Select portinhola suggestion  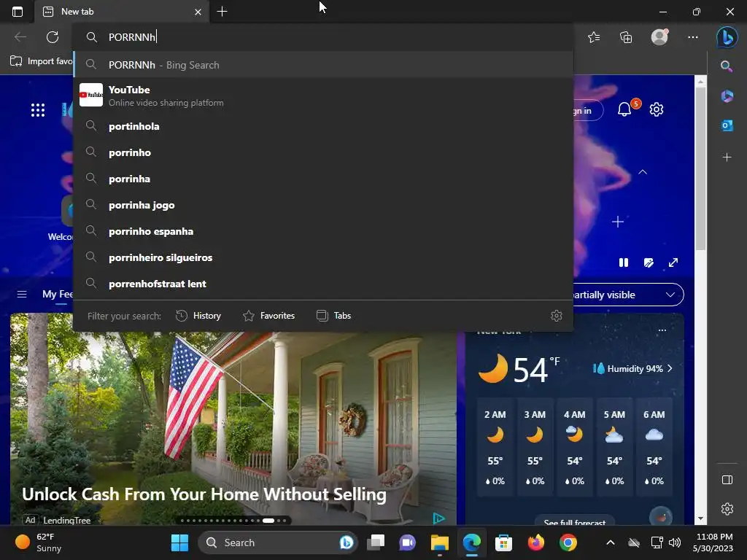(323, 126)
